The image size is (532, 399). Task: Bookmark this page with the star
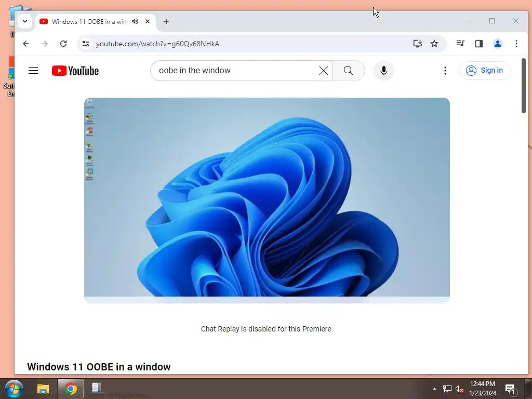click(434, 44)
